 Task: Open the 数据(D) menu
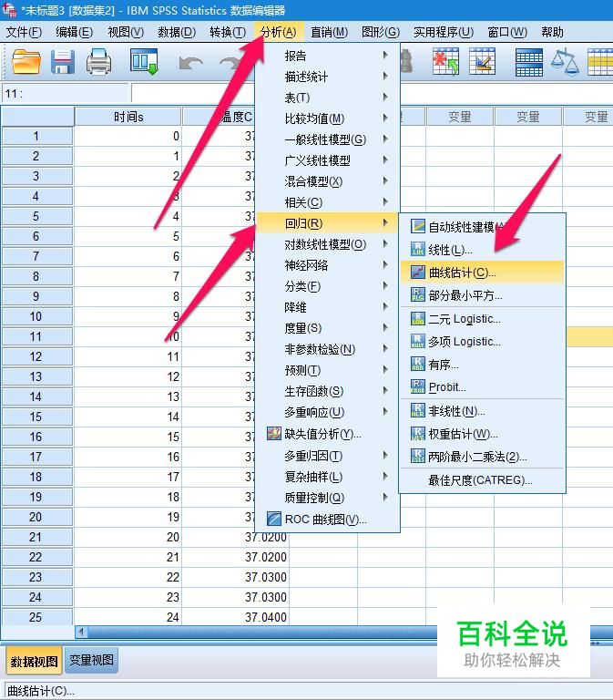click(177, 32)
